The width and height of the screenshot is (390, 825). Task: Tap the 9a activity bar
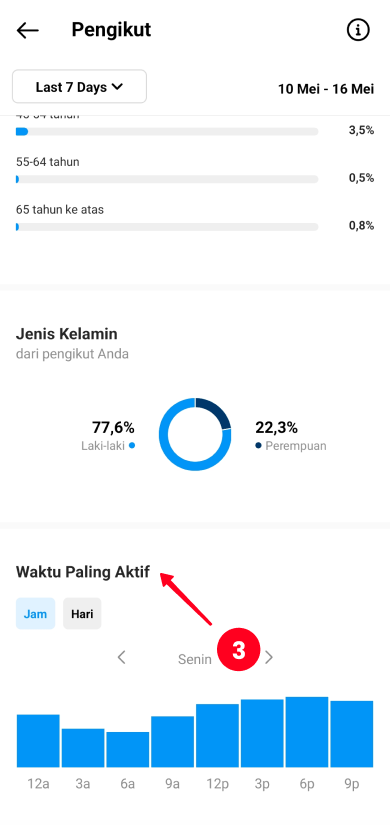tap(172, 741)
